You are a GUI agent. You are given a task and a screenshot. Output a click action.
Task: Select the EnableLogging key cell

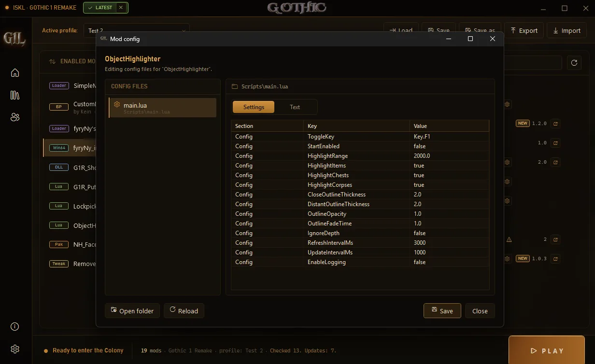(356, 262)
